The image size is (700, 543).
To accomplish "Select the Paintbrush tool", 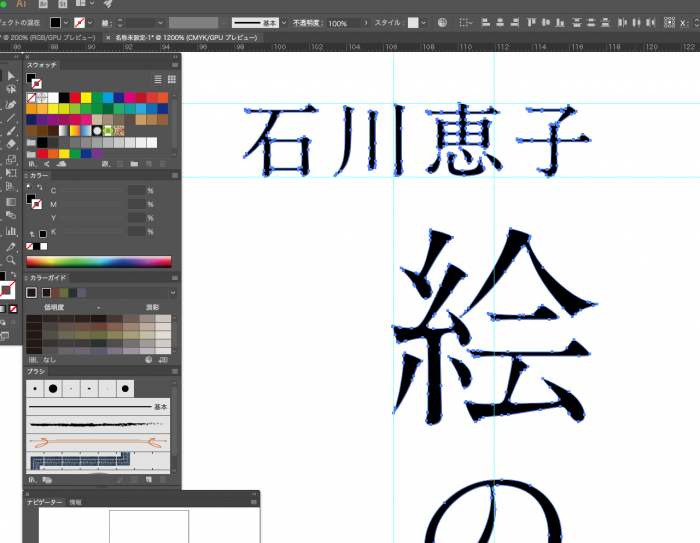I will point(11,131).
